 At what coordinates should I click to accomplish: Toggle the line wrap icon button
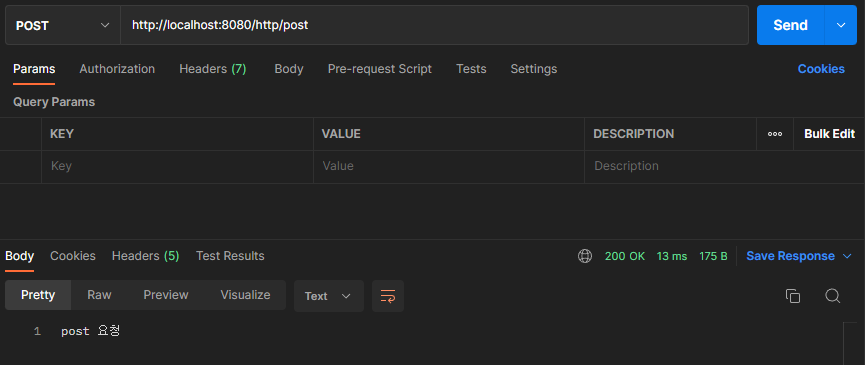pyautogui.click(x=388, y=296)
